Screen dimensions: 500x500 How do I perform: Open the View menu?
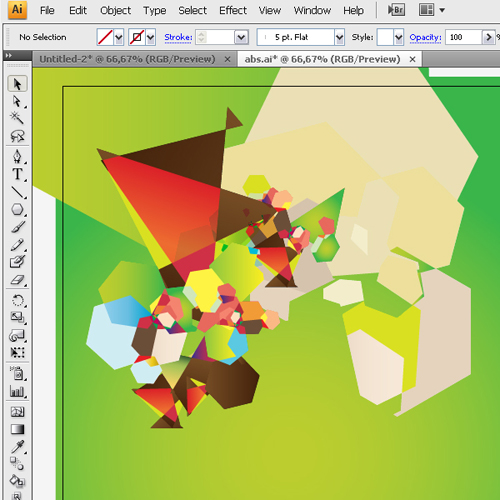270,10
